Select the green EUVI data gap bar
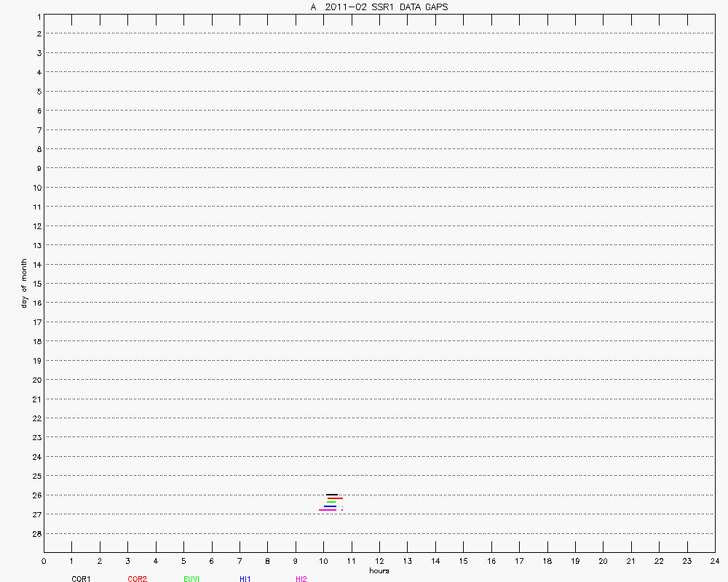Image resolution: width=728 pixels, height=582 pixels. [331, 502]
